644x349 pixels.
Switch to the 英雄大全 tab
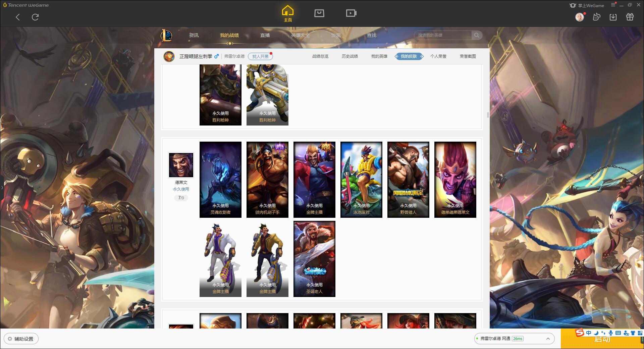point(301,35)
